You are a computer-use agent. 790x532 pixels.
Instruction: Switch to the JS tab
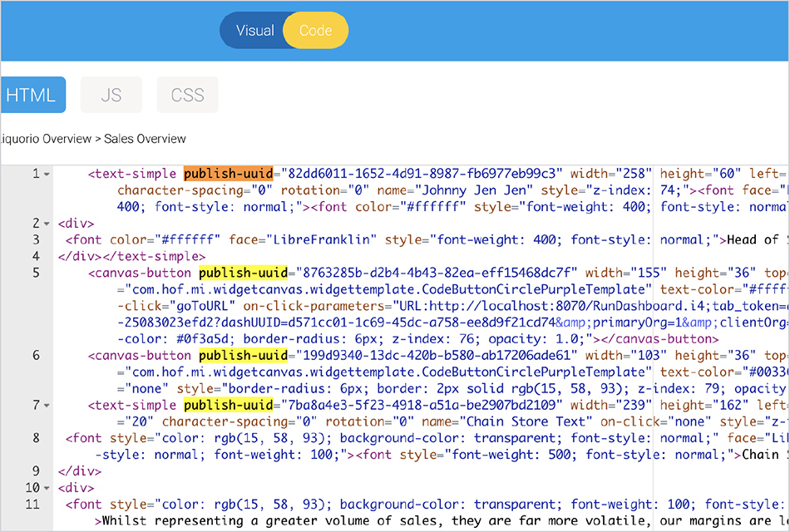[x=111, y=95]
